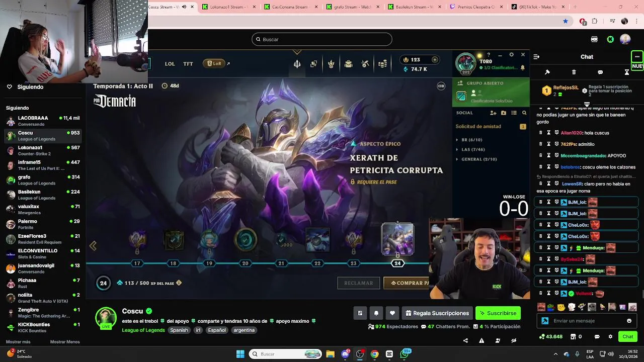Click add friend icon in Social panel
644x362 pixels.
pos(493,113)
